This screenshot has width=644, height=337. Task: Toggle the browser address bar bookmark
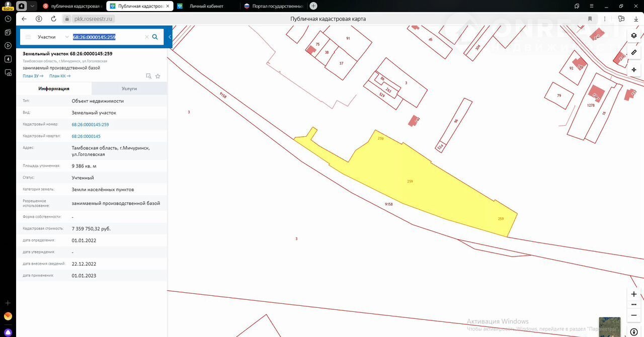tap(621, 19)
